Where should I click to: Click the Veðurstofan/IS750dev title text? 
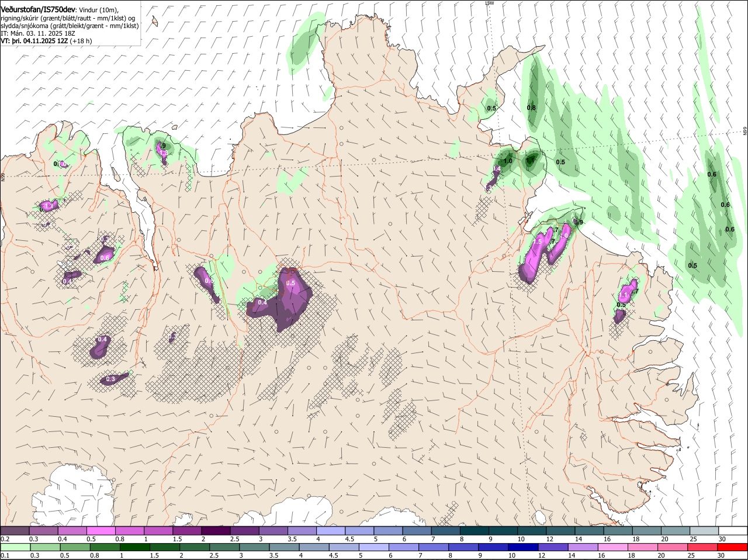click(x=38, y=10)
